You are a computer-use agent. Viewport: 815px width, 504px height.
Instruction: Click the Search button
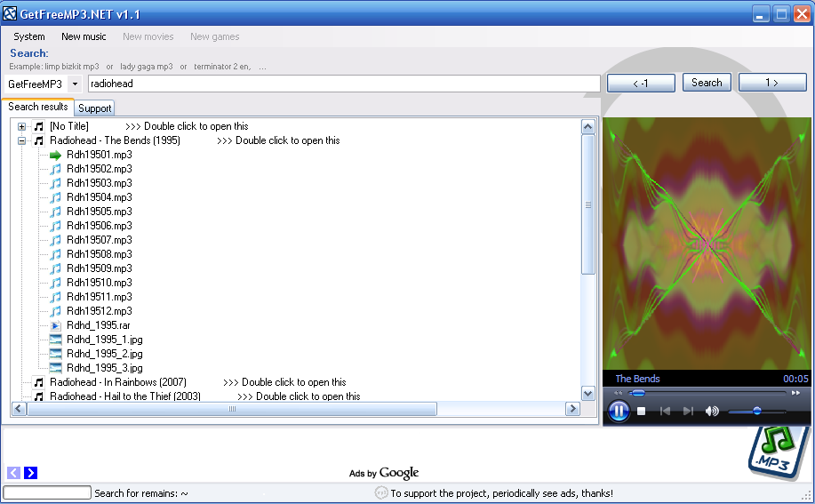(707, 83)
